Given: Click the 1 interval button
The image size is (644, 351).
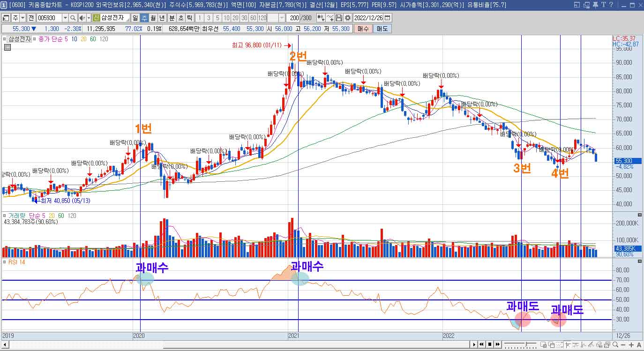Looking at the screenshot, I should (x=199, y=18).
